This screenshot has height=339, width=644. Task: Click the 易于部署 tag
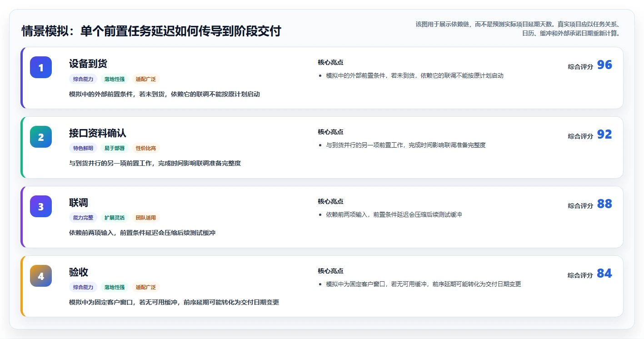point(115,148)
